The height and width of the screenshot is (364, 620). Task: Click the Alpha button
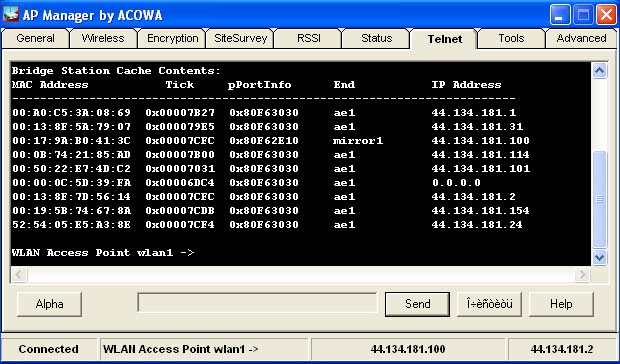coord(49,304)
